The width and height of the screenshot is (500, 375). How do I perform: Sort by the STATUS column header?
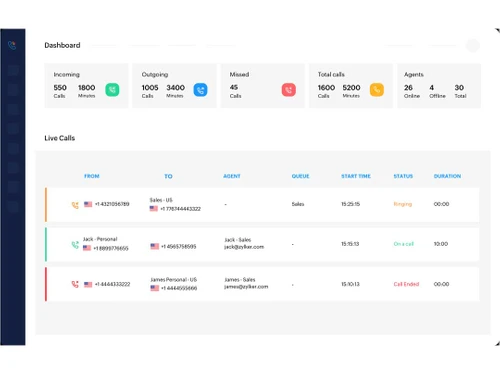(x=403, y=176)
